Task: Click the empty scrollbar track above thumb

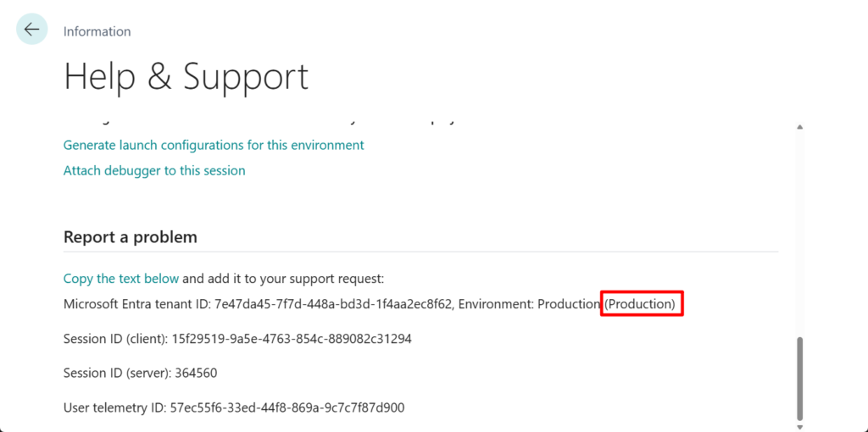Action: 798,237
